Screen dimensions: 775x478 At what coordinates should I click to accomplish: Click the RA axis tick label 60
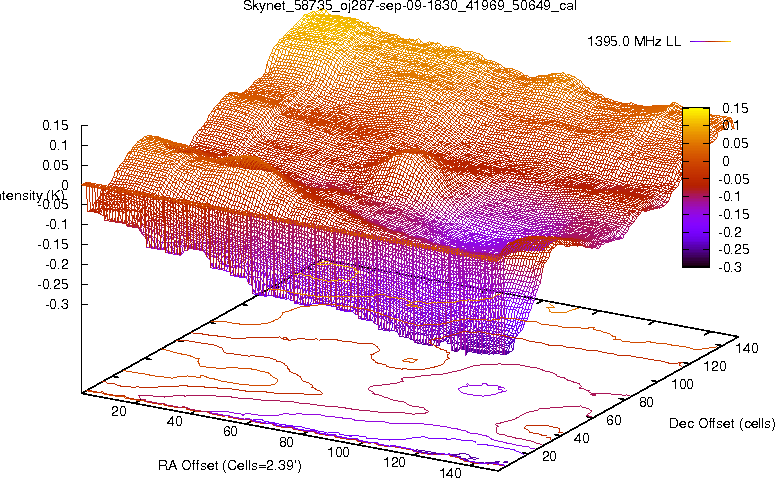pos(230,432)
